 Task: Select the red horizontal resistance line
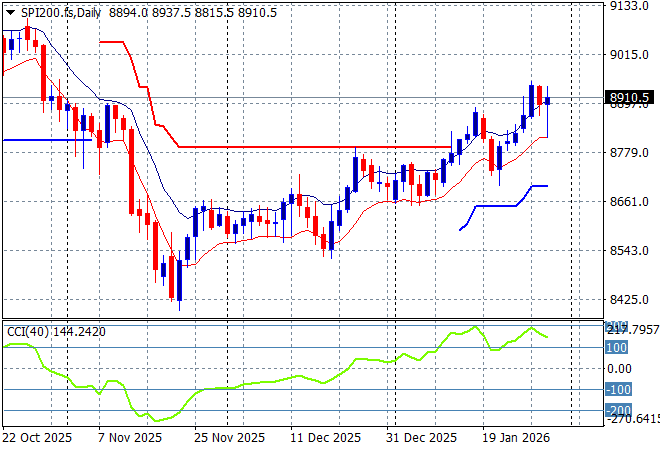click(315, 147)
